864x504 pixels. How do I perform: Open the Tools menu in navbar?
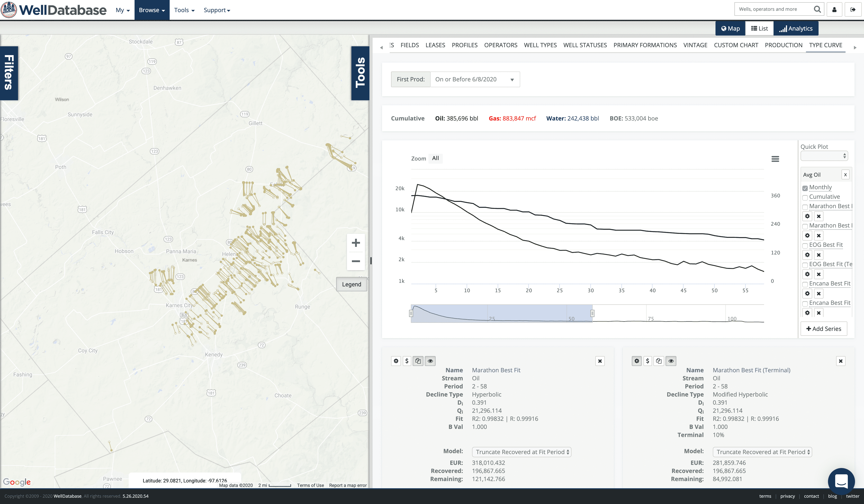coord(184,10)
